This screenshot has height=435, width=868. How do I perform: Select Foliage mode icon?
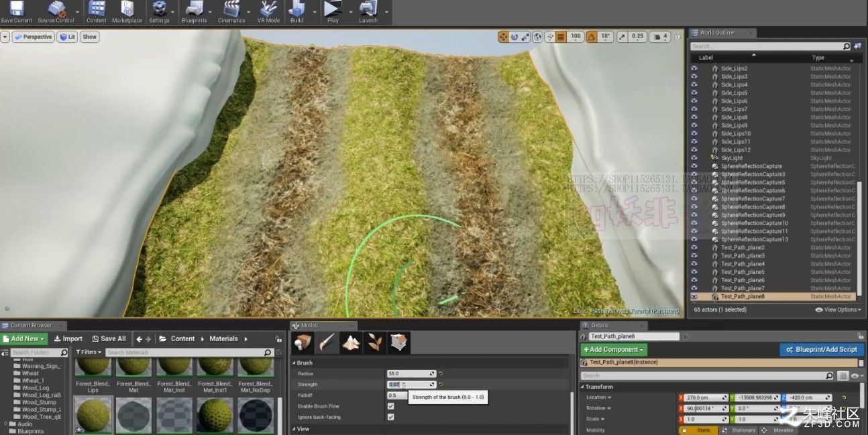tap(374, 343)
